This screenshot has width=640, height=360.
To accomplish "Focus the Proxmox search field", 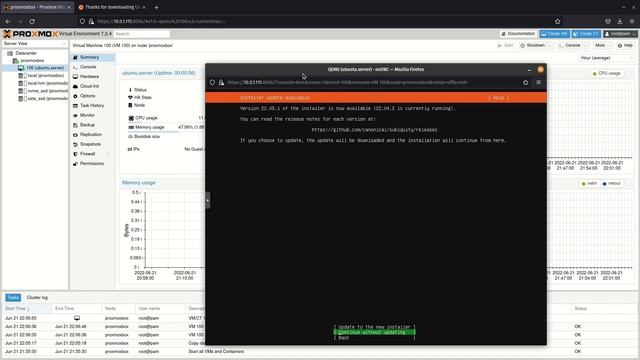I will coord(141,33).
